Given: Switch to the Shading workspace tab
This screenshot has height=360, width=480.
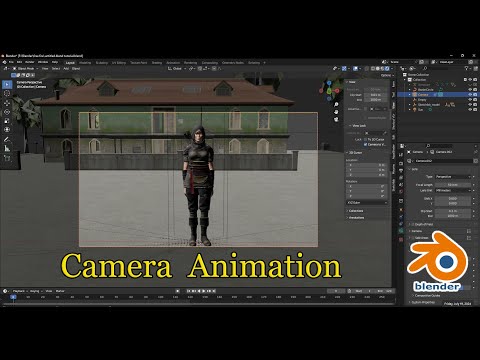Looking at the screenshot, I should coord(157,63).
